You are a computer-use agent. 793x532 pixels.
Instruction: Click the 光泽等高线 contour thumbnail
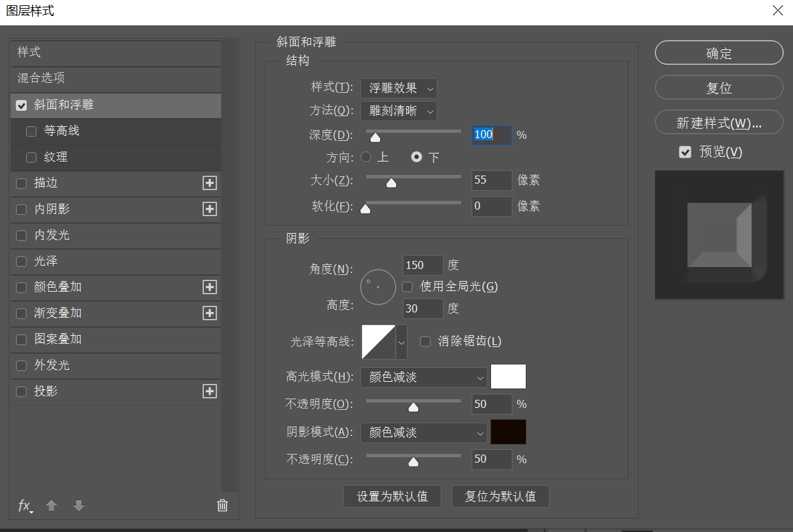[378, 342]
